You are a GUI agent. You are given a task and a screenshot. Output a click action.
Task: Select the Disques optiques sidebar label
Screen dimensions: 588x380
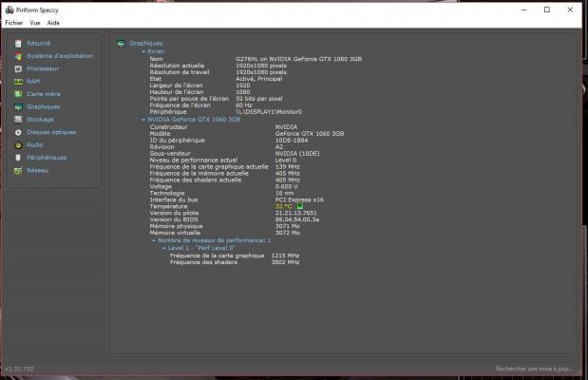point(51,132)
